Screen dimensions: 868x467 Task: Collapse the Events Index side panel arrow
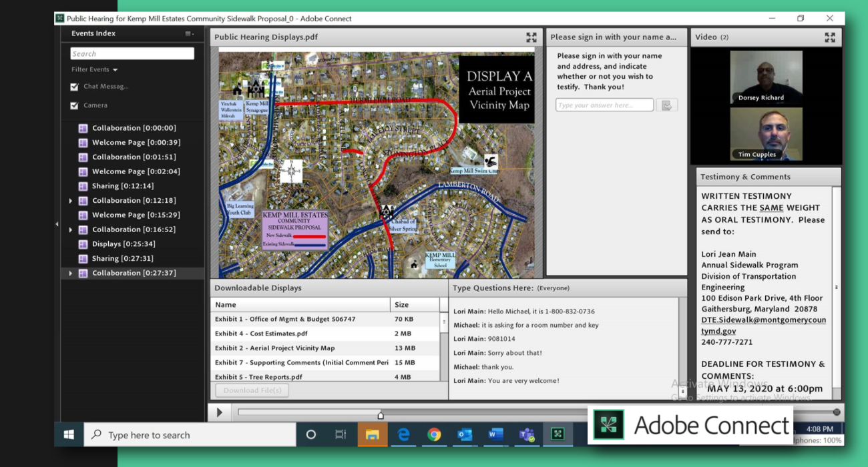coord(57,224)
